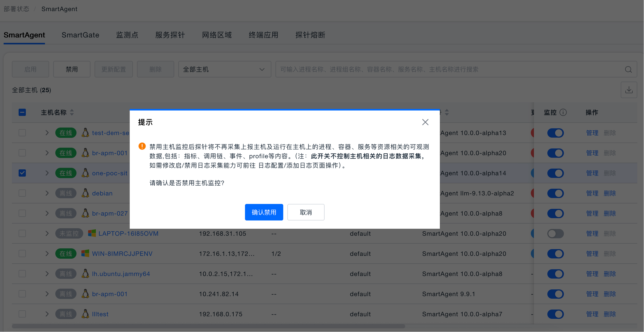Viewport: 644px width, 332px height.
Task: Check the lower br-apm-001 (10.241.82.14) row checkbox
Action: (22, 294)
